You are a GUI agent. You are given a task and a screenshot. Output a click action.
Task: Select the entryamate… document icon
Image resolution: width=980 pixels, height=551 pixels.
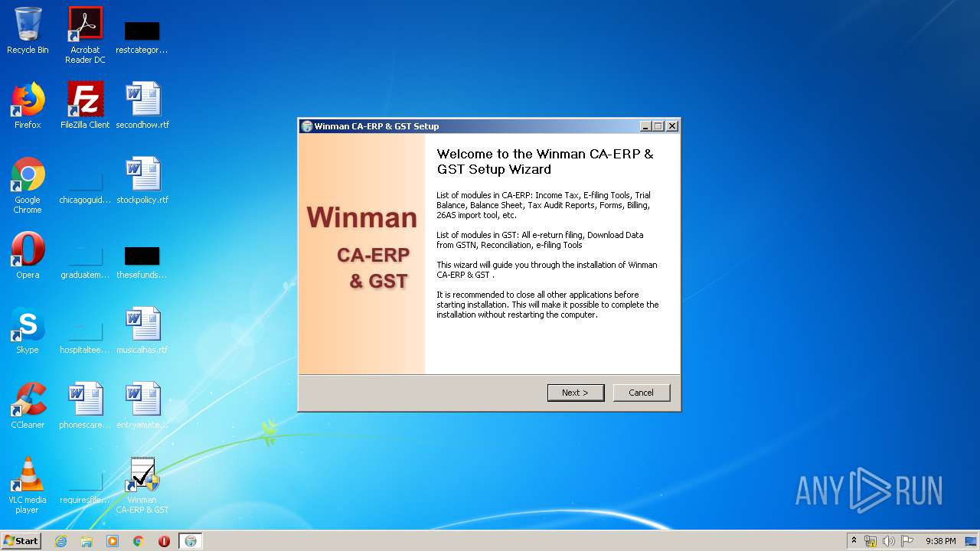tap(142, 406)
